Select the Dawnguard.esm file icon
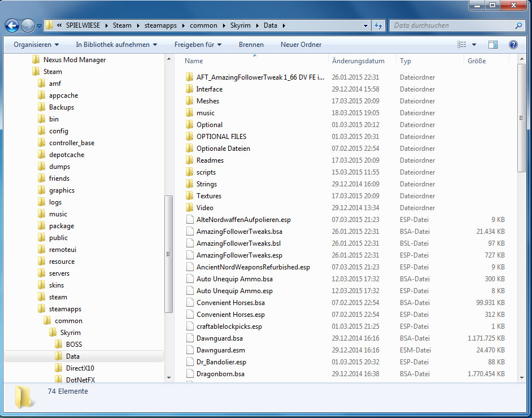This screenshot has height=418, width=532. coord(190,350)
